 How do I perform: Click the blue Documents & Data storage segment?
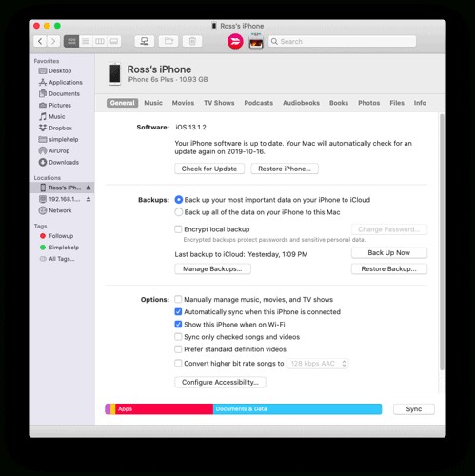pyautogui.click(x=297, y=409)
